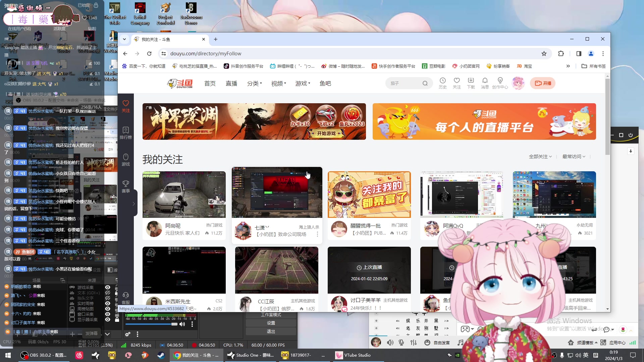
Task: Expand the 分类 menu in Douyu nav
Action: (254, 83)
